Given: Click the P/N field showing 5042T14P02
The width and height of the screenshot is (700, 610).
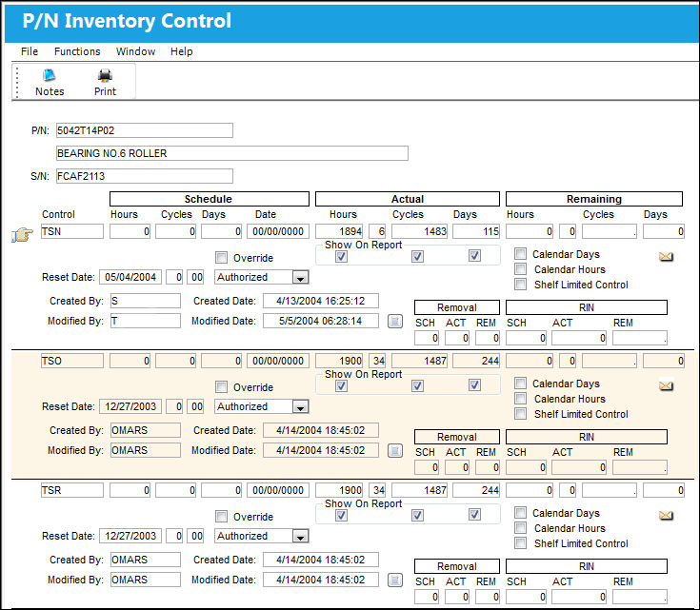Looking at the screenshot, I should click(145, 130).
